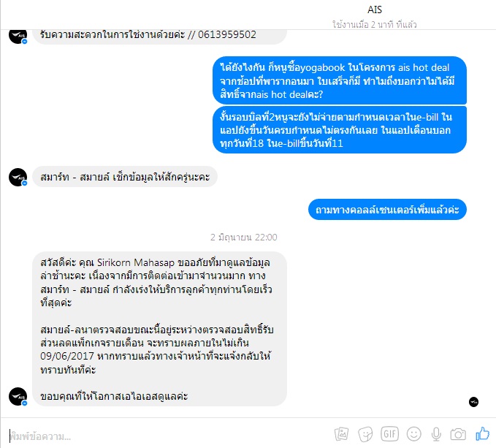Open the sticker picker icon
Screen dimensions: 496x448
pos(365,434)
